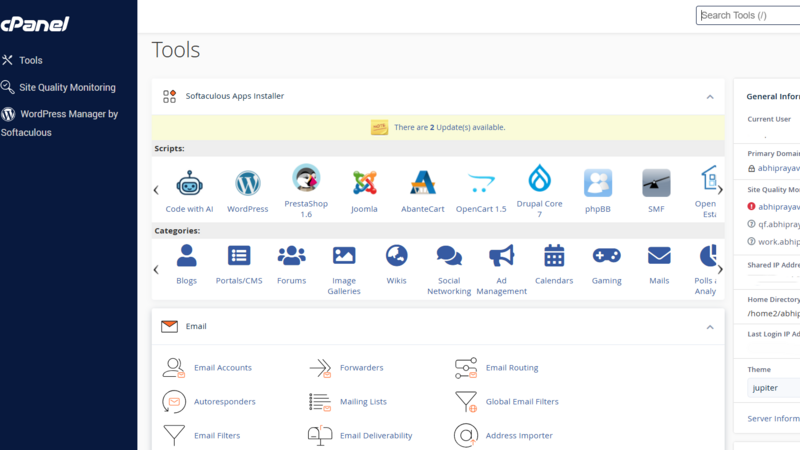Open the Forums category icon
This screenshot has width=800, height=450.
[291, 255]
